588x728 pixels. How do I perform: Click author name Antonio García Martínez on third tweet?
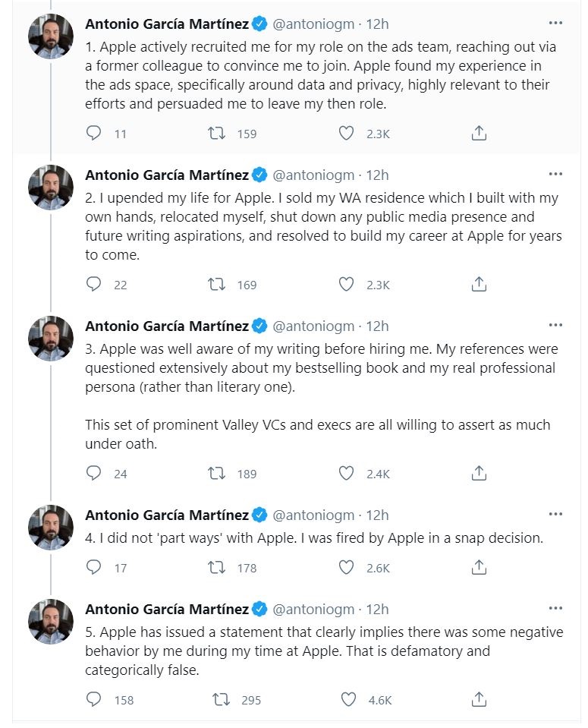[x=167, y=326]
